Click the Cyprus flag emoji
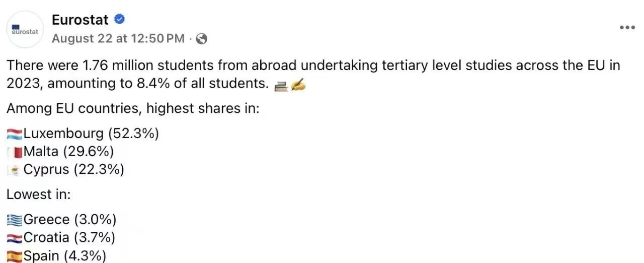The width and height of the screenshot is (644, 263). coord(15,170)
